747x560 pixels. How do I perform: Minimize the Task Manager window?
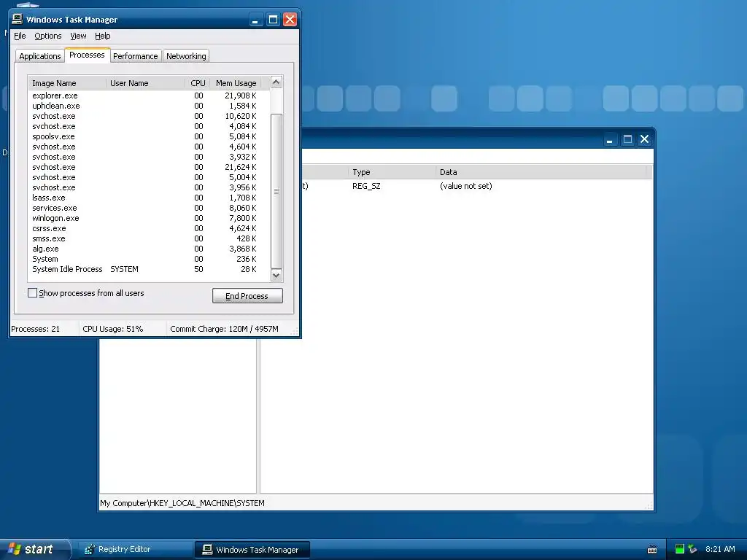(x=256, y=20)
